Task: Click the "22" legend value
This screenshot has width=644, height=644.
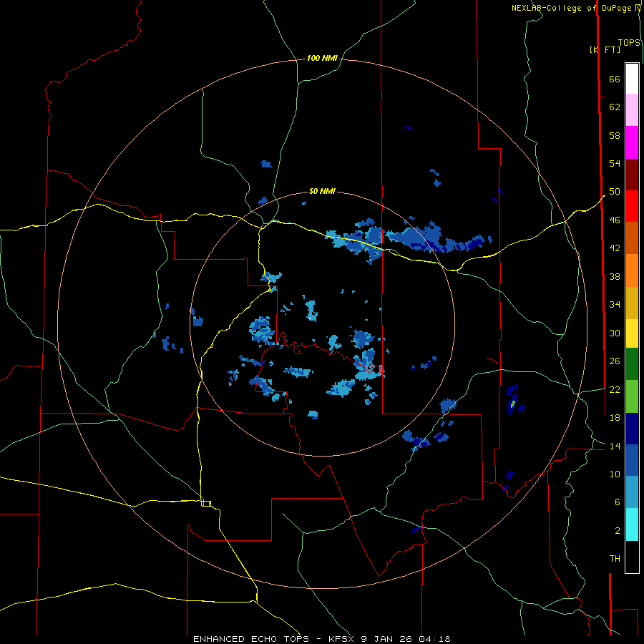Action: pyautogui.click(x=615, y=390)
